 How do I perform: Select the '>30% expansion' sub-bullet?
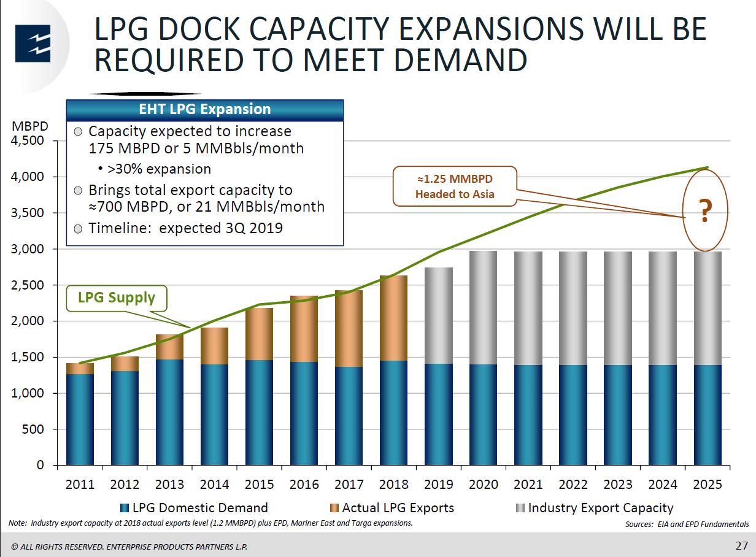[x=160, y=169]
